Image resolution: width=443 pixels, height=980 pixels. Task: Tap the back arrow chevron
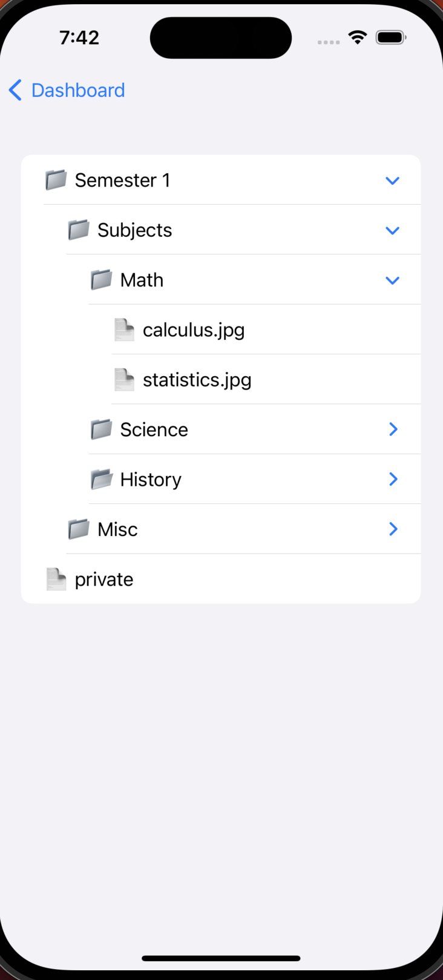(x=16, y=90)
